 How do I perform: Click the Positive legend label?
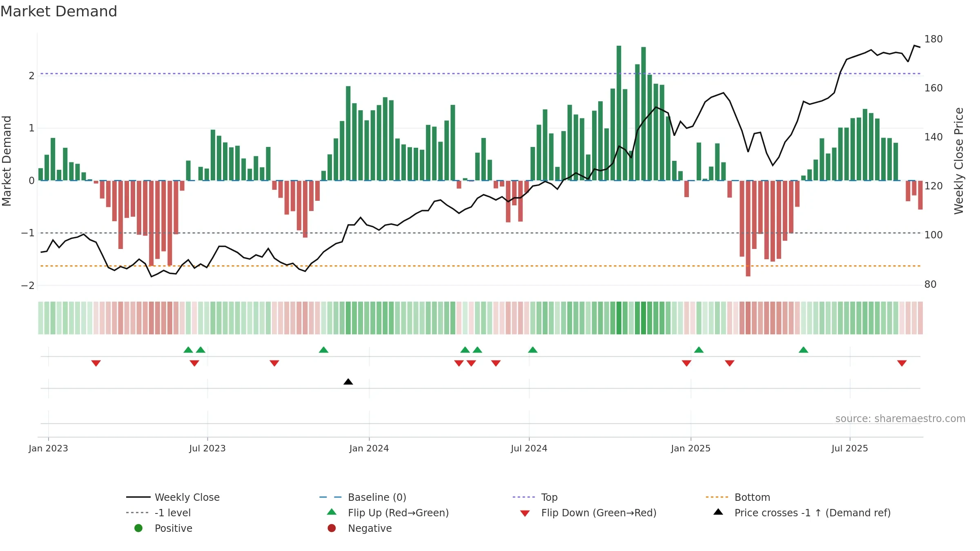click(x=174, y=528)
